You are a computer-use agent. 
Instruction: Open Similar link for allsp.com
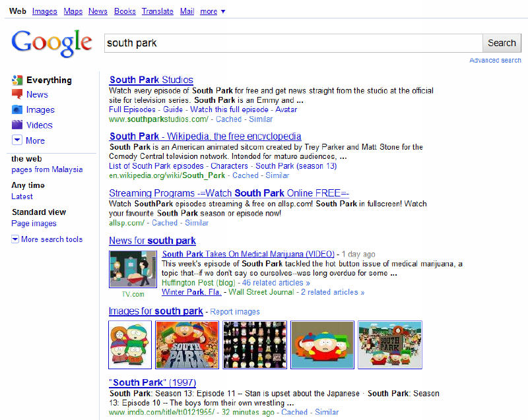[x=197, y=223]
